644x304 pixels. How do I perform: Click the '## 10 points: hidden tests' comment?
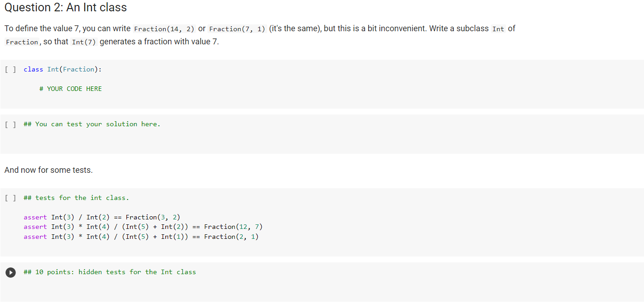pyautogui.click(x=110, y=272)
